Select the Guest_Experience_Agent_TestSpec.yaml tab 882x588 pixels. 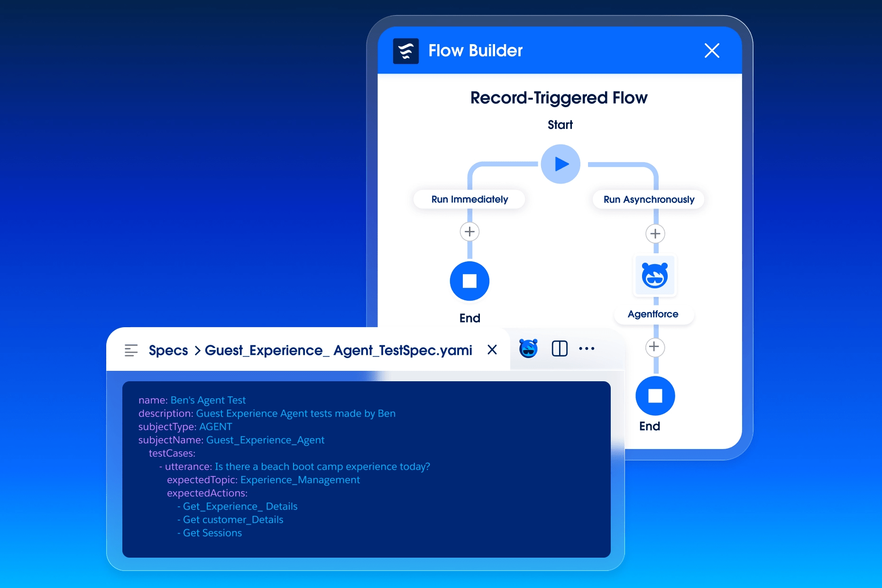point(339,350)
